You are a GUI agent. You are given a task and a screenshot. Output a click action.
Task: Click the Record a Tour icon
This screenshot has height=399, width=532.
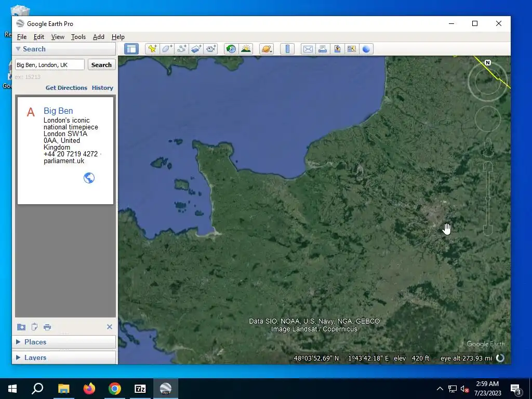(211, 49)
